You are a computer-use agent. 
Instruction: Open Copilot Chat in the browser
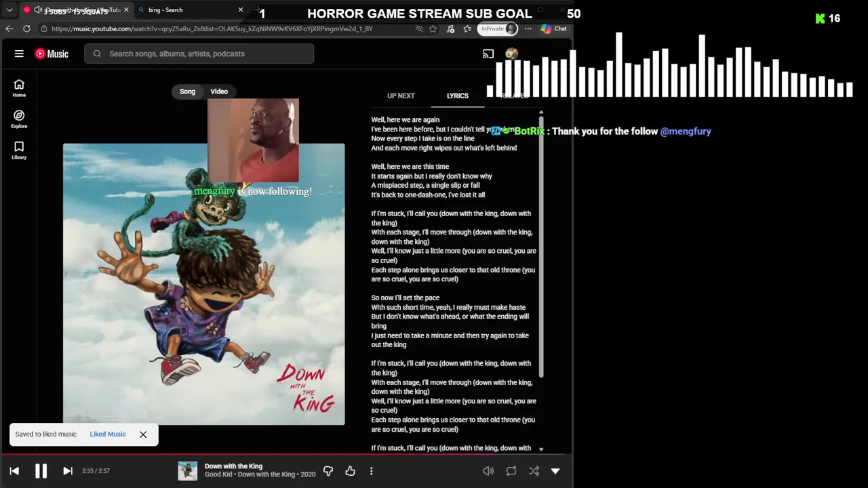[554, 28]
